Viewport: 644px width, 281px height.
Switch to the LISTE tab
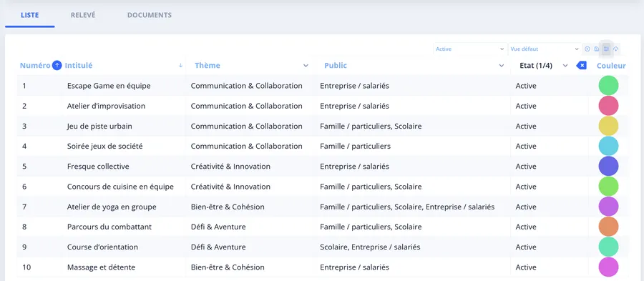pos(29,15)
